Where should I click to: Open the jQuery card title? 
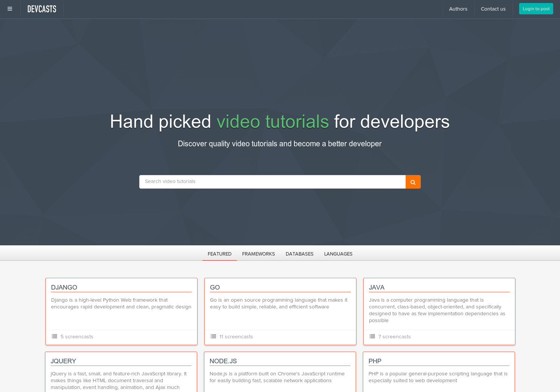coord(63,361)
